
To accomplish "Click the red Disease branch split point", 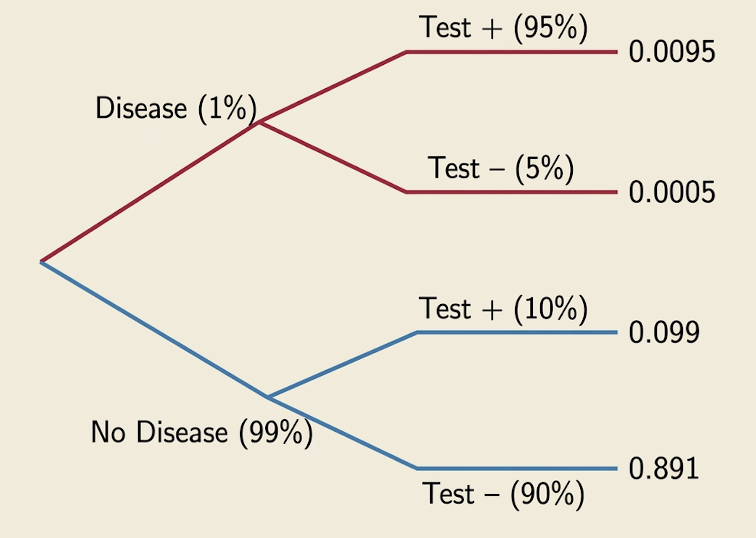I will pos(260,122).
